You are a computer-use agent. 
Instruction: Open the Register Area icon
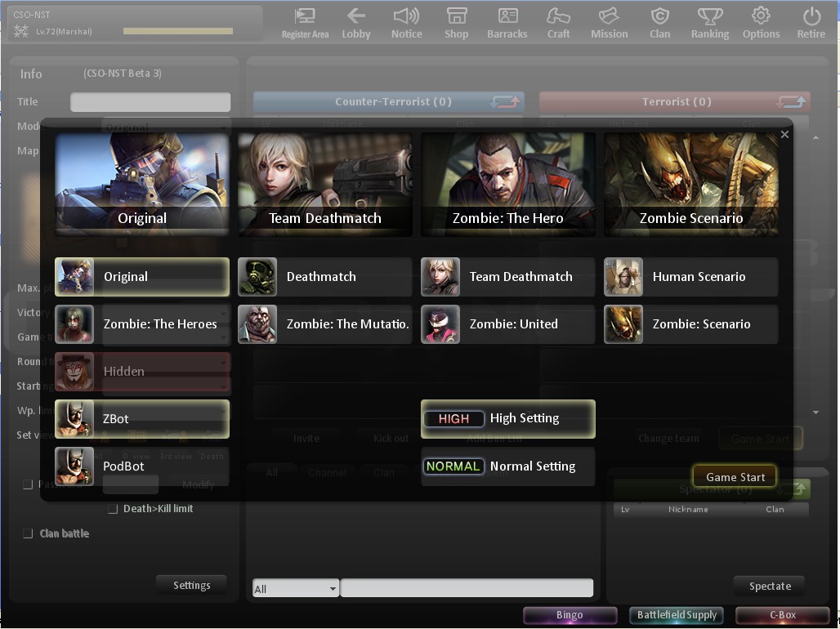(x=305, y=23)
